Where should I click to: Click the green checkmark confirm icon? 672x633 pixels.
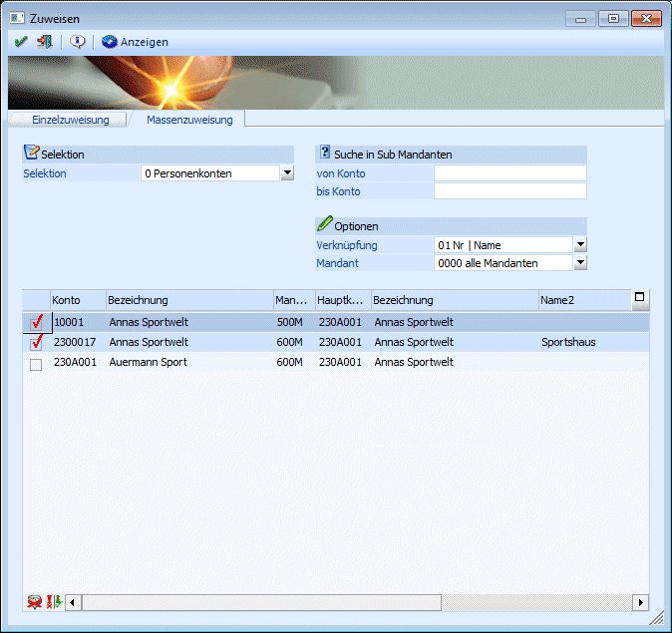pyautogui.click(x=21, y=42)
